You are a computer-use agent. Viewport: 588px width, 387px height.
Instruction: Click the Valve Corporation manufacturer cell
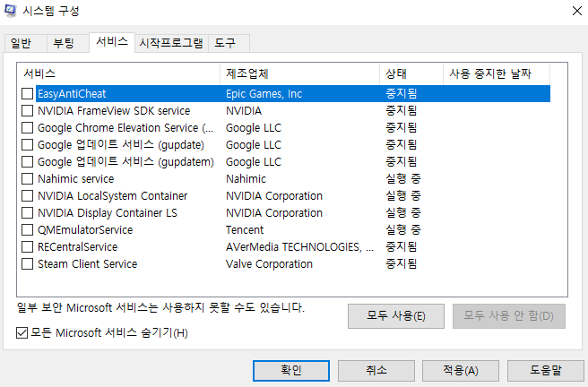tap(269, 263)
